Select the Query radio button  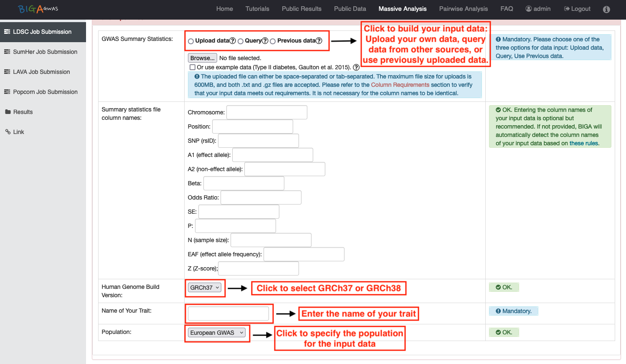pos(241,41)
